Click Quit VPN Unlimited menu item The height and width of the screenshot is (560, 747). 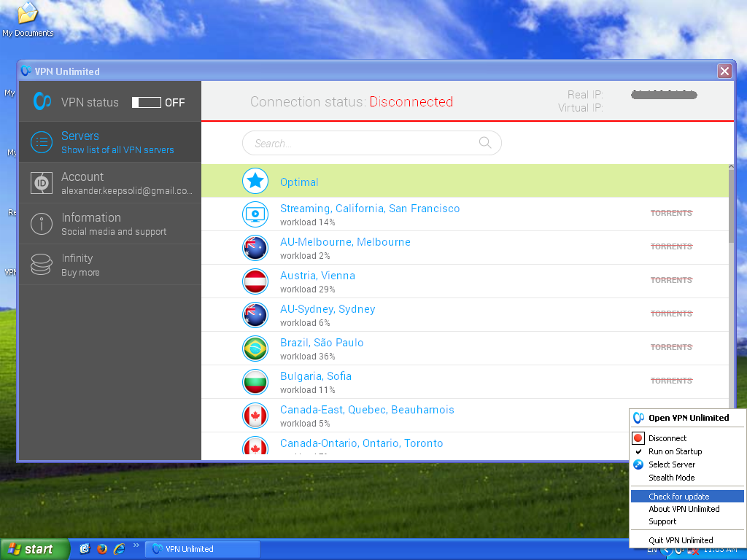coord(687,540)
